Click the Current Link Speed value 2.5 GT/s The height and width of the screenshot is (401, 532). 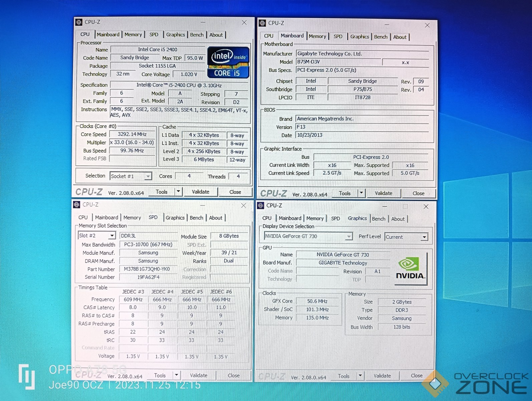coord(332,173)
